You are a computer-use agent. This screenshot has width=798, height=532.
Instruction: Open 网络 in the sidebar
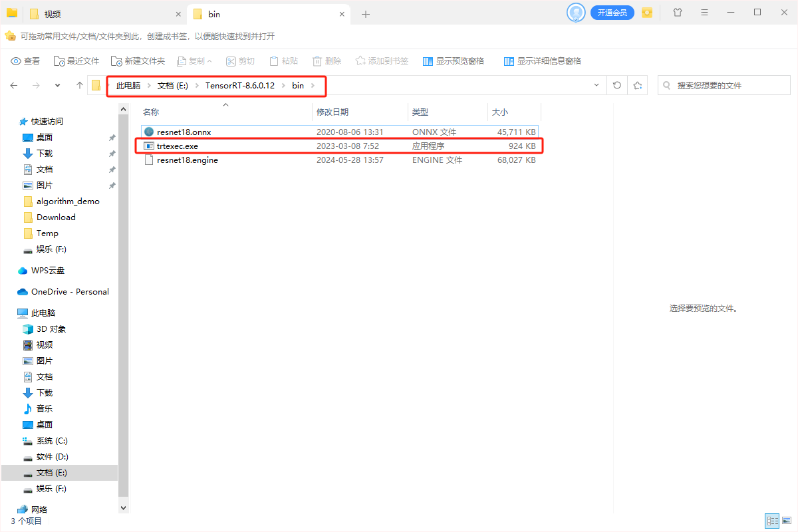(x=39, y=509)
